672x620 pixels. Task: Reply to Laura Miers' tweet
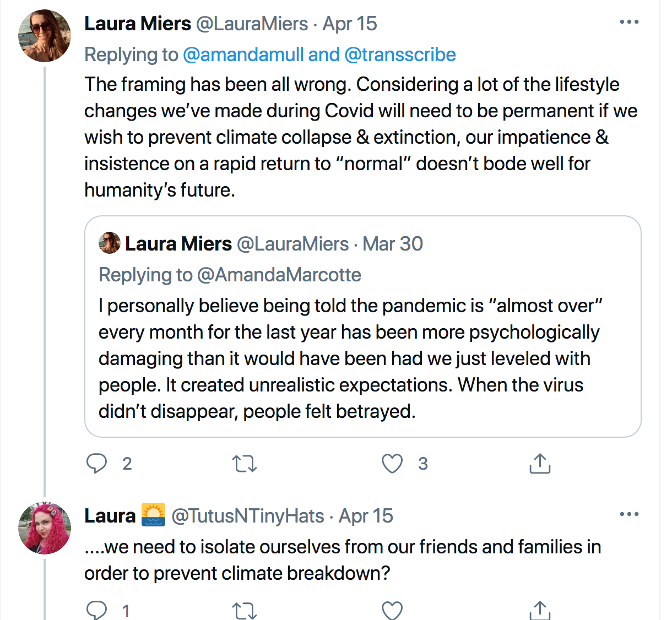[97, 464]
